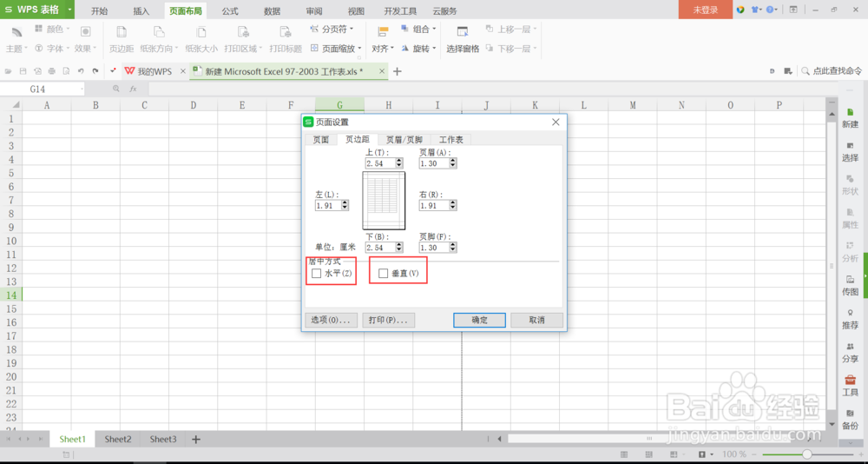868x464 pixels.
Task: Expand the 组合 group dropdown
Action: click(x=434, y=29)
